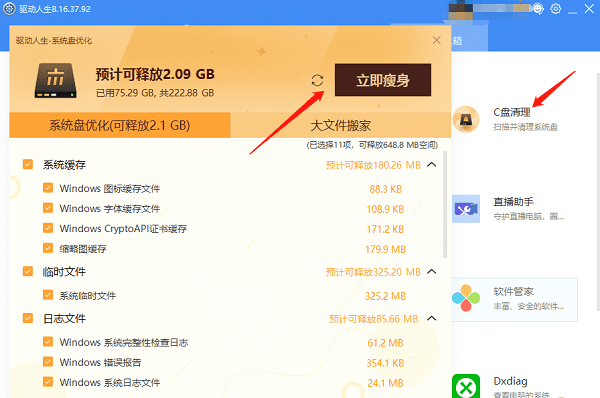Open the 直播助手 tool icon
Viewport: 600px width, 398px height.
coord(466,209)
